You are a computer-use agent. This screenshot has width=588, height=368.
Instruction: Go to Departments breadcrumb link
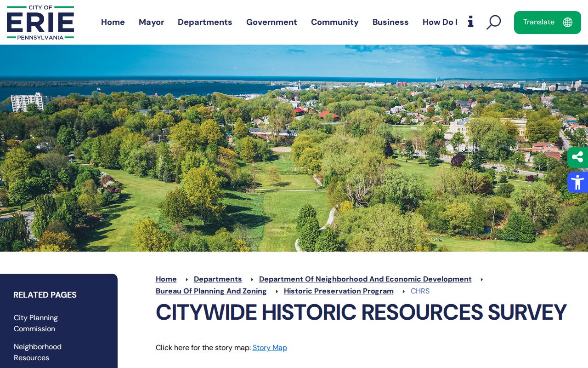tap(218, 279)
